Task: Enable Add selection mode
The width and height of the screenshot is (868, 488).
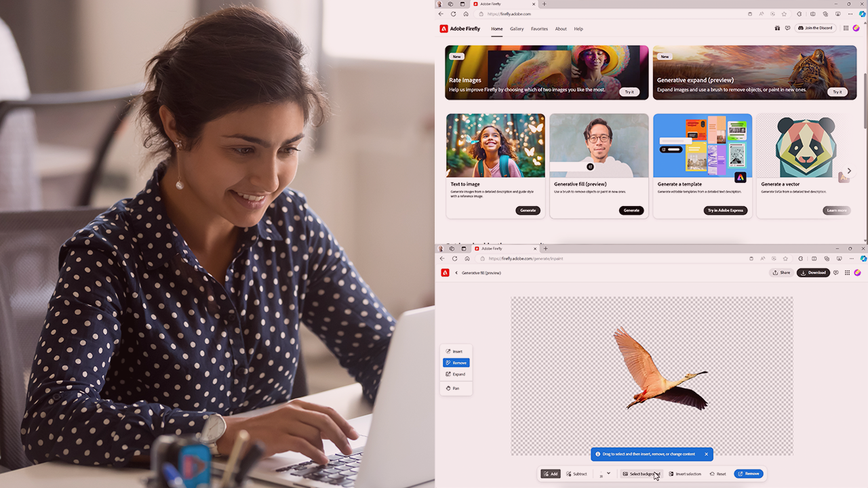Action: [551, 474]
